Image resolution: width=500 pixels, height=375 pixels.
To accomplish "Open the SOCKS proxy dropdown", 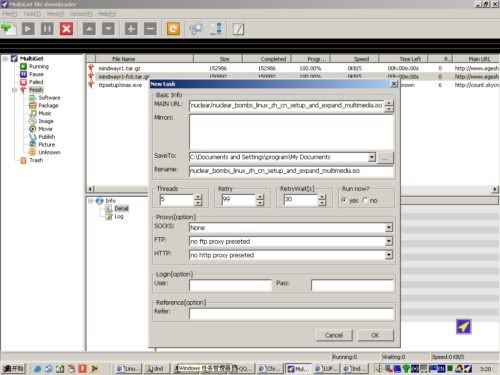I will click(389, 228).
